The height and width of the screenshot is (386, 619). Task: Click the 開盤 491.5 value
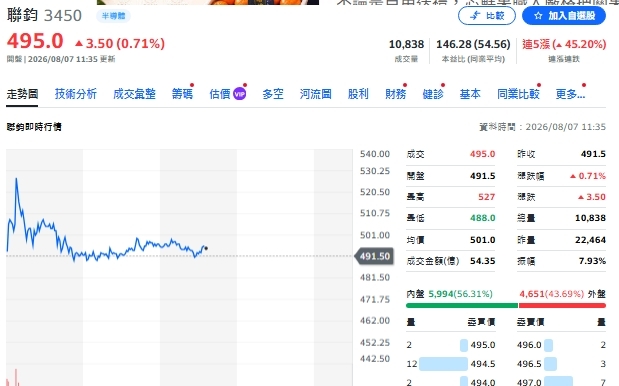tap(482, 176)
